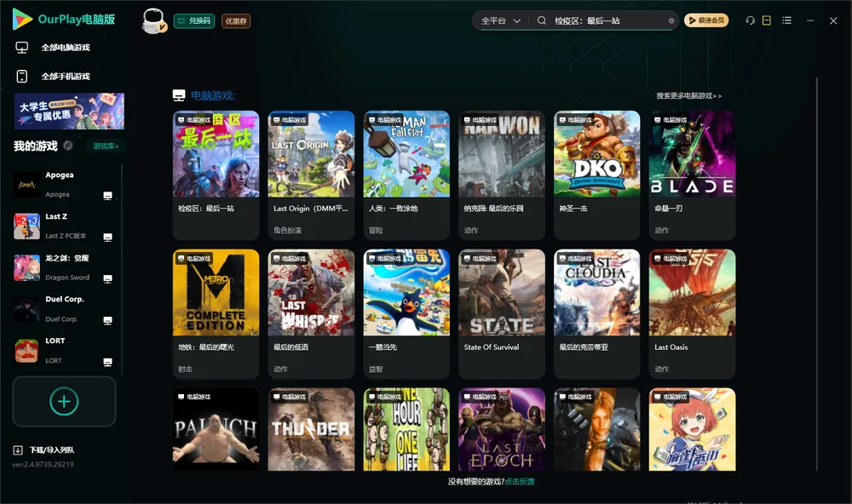Click the PC icon on the Apogea row
The height and width of the screenshot is (504, 852).
pos(107,196)
